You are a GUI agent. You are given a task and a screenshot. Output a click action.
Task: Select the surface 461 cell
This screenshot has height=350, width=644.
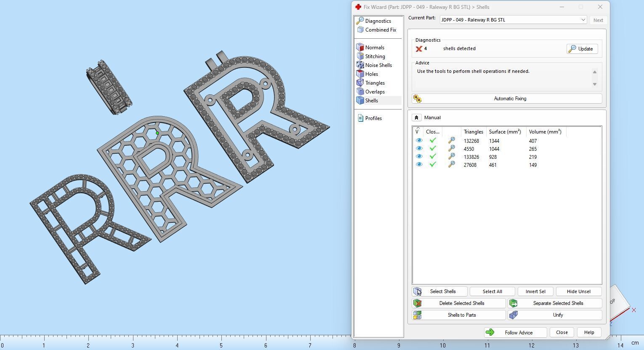click(492, 165)
